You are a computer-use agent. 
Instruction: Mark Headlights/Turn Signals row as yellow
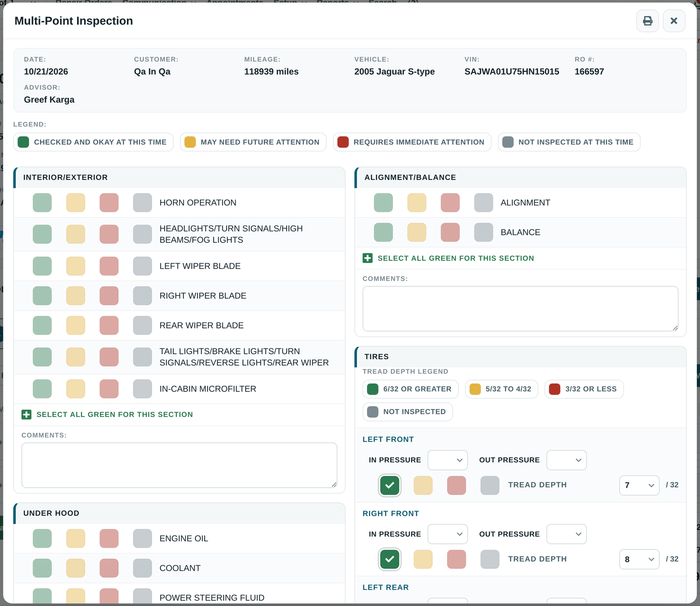point(76,234)
